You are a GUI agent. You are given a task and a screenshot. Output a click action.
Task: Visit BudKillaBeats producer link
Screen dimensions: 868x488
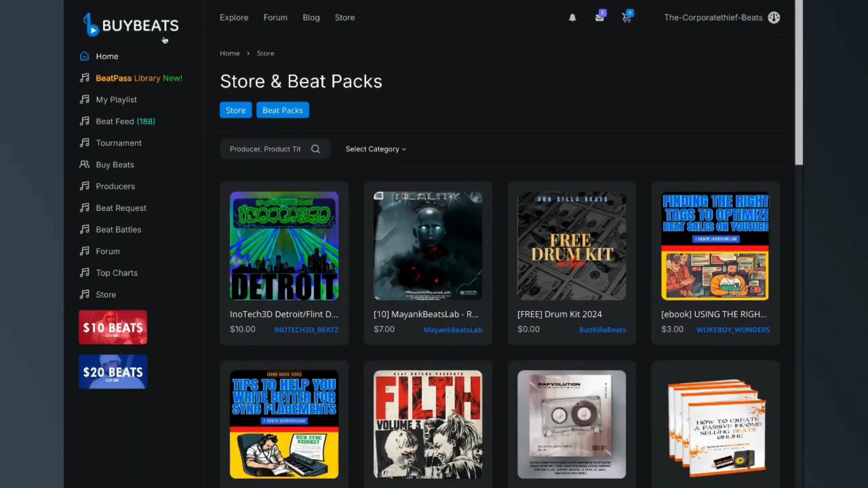[603, 330]
